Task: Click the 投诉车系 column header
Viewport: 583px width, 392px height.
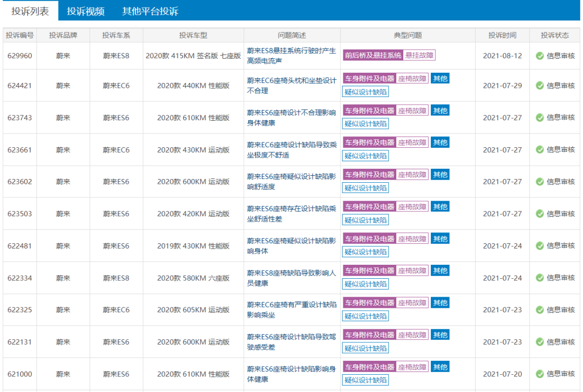Action: point(116,35)
